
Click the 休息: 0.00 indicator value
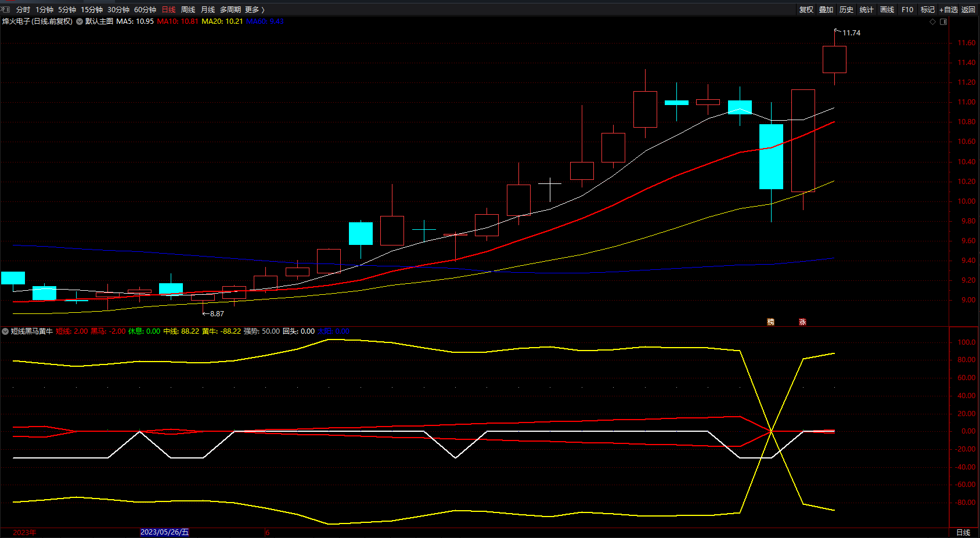(x=145, y=331)
